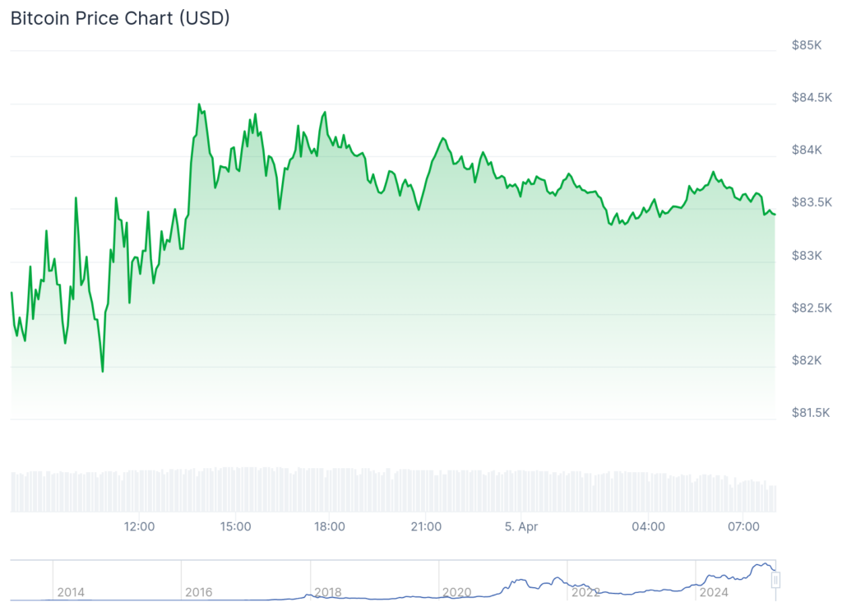Click the 'Bitcoin Price Chart (USD)' title
Image resolution: width=842 pixels, height=616 pixels.
click(x=120, y=18)
